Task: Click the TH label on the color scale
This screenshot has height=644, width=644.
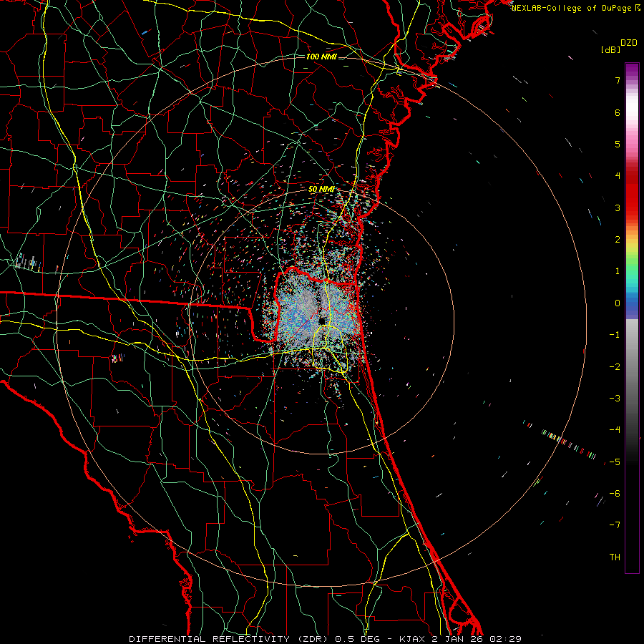Action: [x=615, y=557]
